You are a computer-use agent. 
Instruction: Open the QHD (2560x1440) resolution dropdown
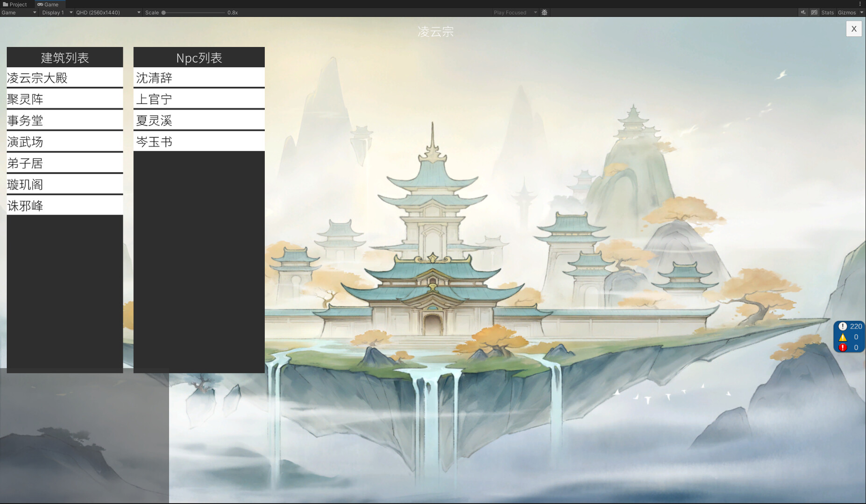point(108,13)
